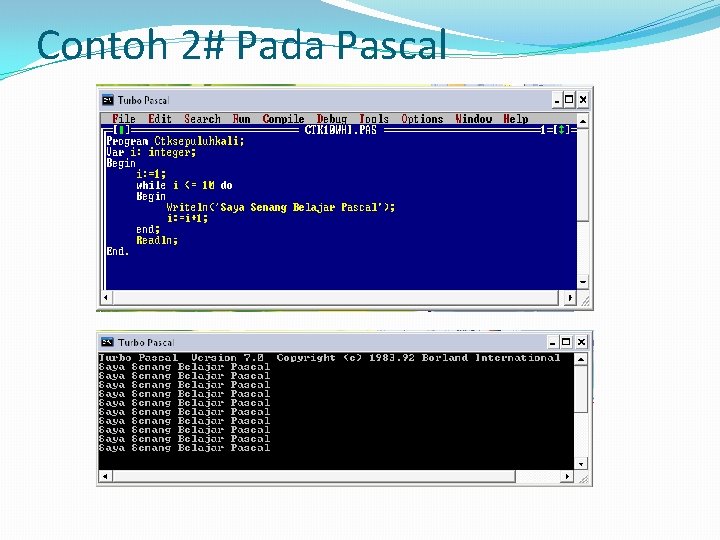Click the editor close box in CTK10WHI.PAS frame
This screenshot has height=540, width=720.
122,130
